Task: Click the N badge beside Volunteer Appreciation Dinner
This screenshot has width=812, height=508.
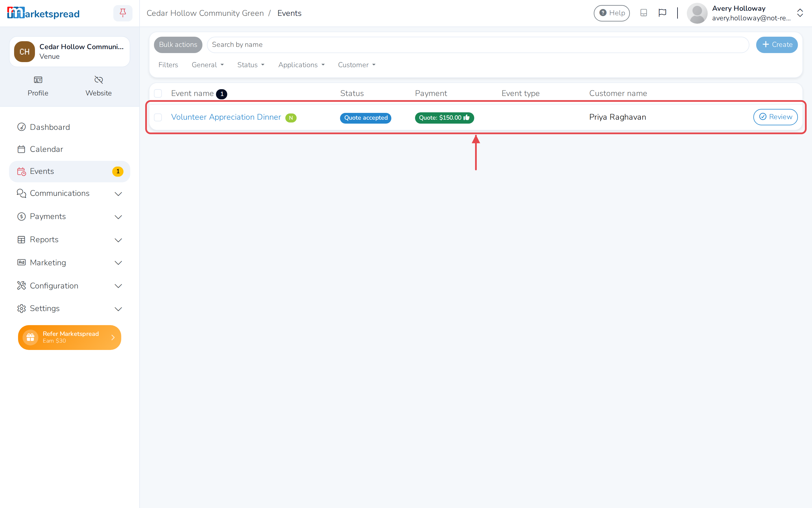Action: 291,118
